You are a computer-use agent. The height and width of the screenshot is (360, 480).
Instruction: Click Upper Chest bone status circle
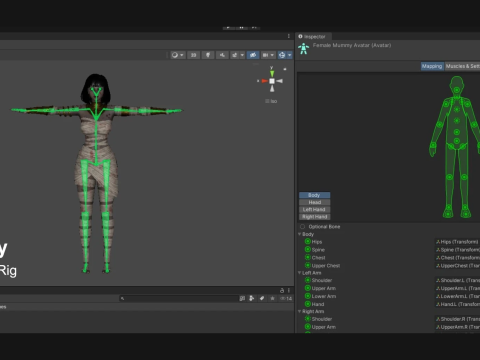308,265
